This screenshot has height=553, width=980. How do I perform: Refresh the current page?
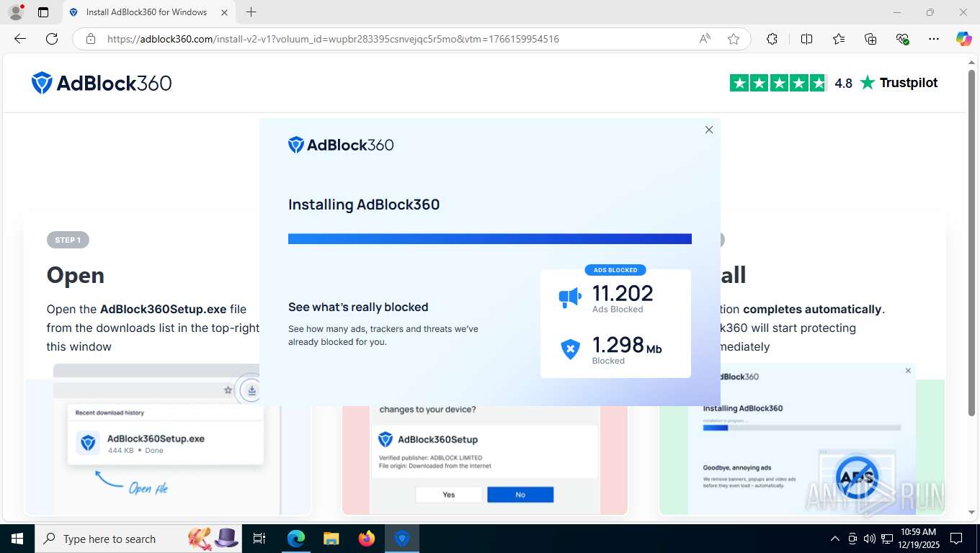(52, 39)
